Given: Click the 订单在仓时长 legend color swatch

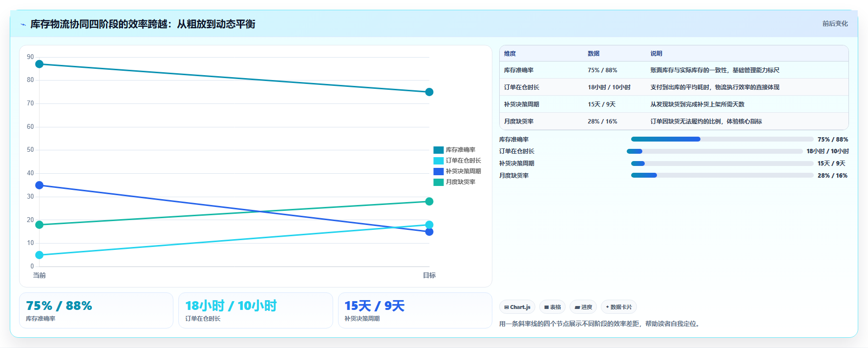Looking at the screenshot, I should pyautogui.click(x=439, y=161).
